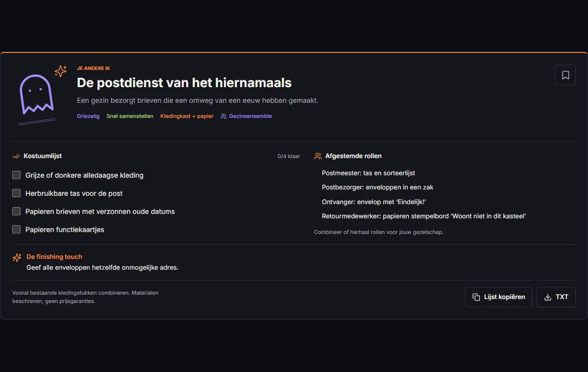Click the title De postdienst van het hiernamaals

point(184,83)
